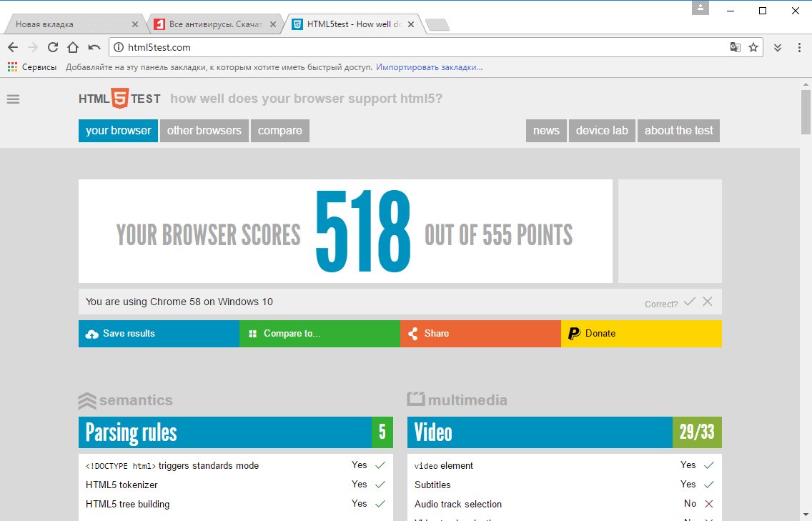This screenshot has width=812, height=521.
Task: Expand the Parsing rules section header
Action: [236, 432]
